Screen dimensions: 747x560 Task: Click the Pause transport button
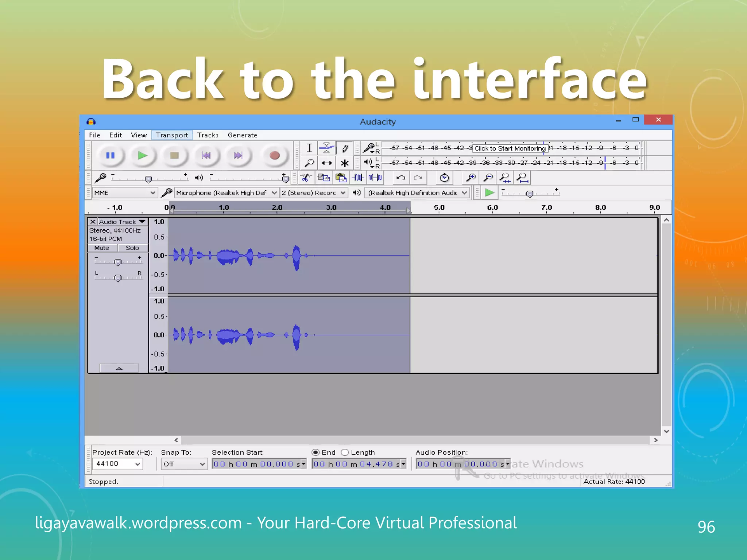110,156
